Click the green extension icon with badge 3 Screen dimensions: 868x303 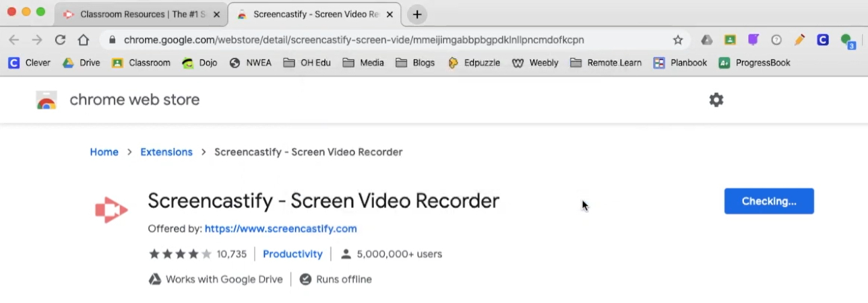pos(847,41)
